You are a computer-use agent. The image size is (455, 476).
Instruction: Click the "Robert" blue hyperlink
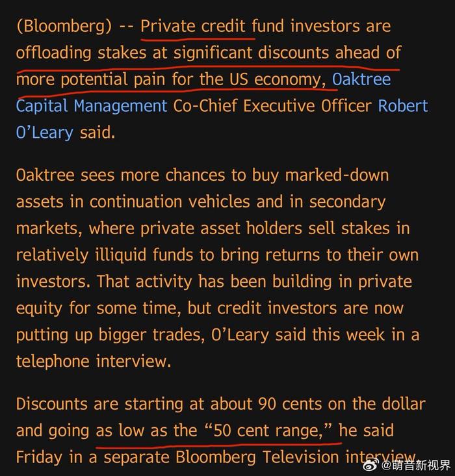(403, 105)
